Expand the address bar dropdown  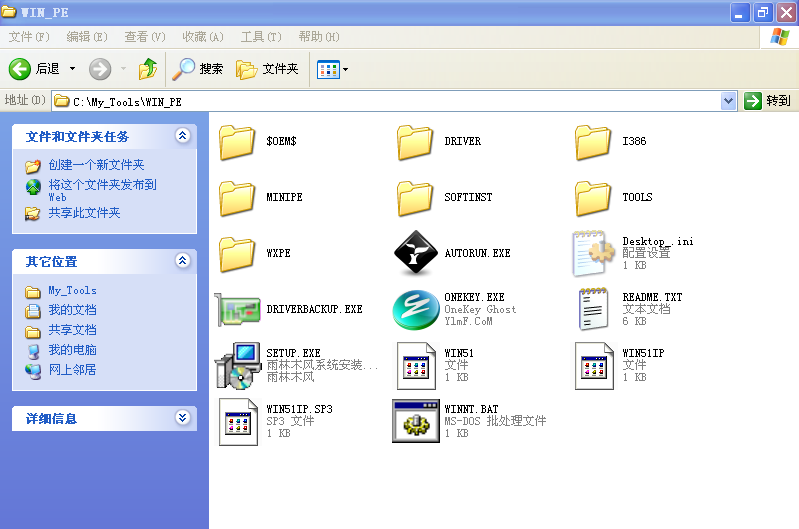(729, 101)
